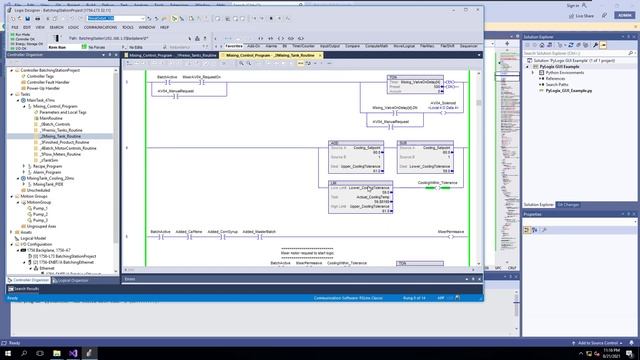Expand the Alarm_Program node
Screen dimensions: 640x360
(24, 172)
